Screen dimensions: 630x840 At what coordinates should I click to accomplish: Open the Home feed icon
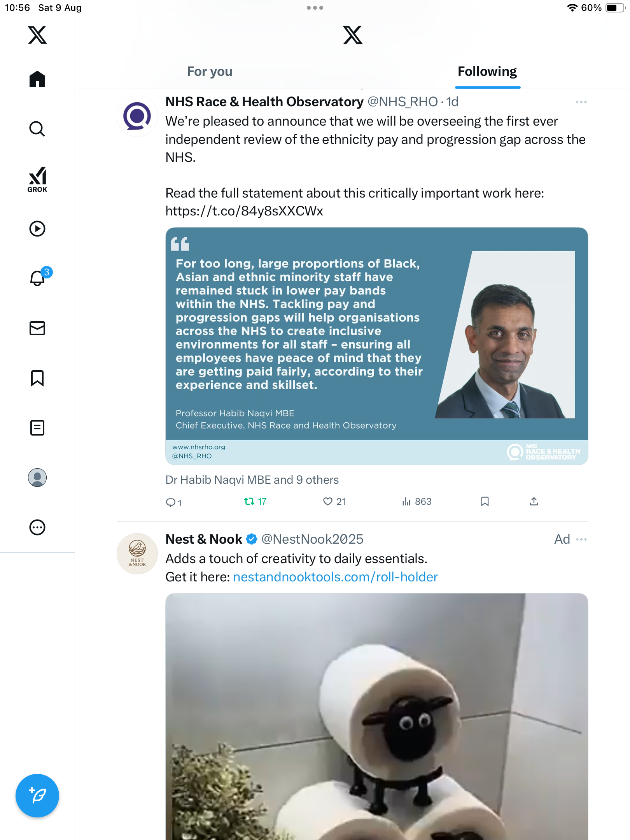(37, 79)
